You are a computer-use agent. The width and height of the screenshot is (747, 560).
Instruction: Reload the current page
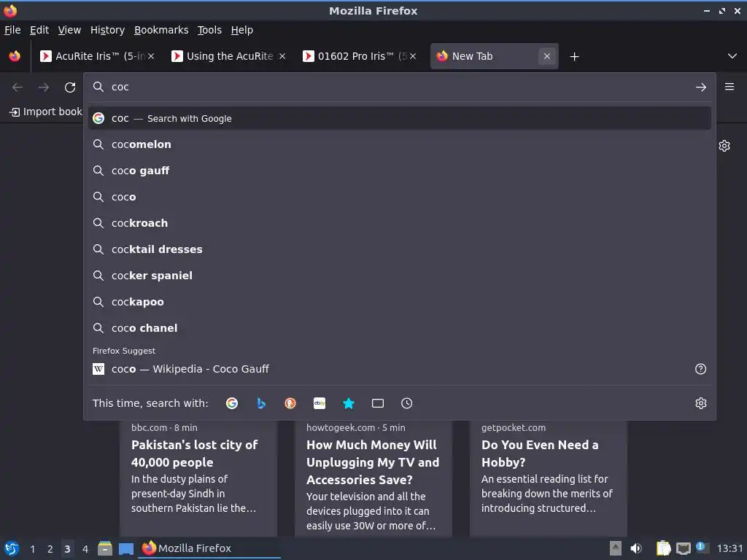click(70, 87)
